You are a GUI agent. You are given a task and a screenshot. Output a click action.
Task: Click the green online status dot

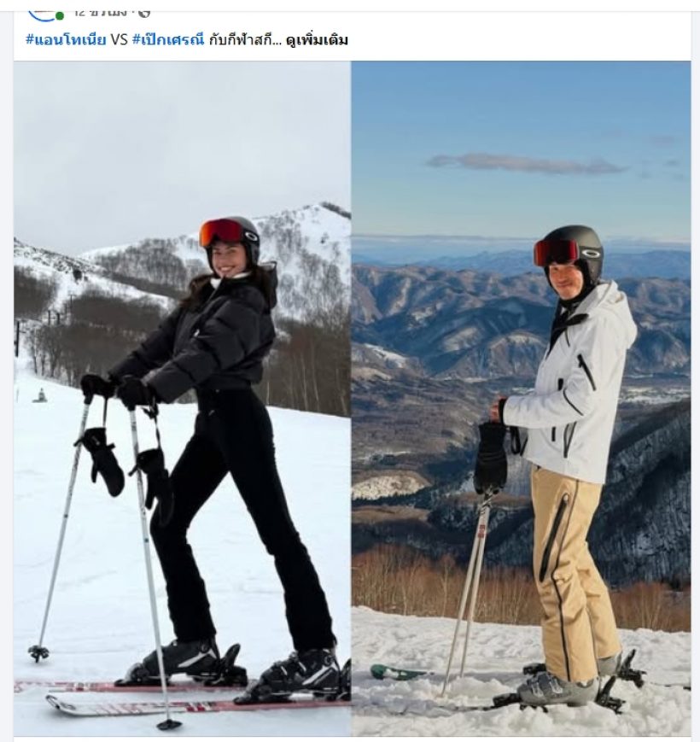[x=60, y=16]
